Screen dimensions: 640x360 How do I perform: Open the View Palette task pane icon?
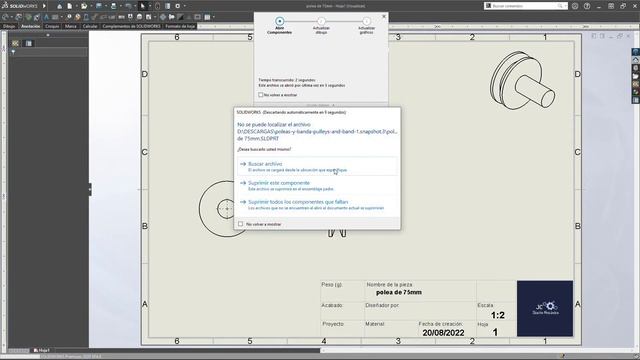(636, 84)
